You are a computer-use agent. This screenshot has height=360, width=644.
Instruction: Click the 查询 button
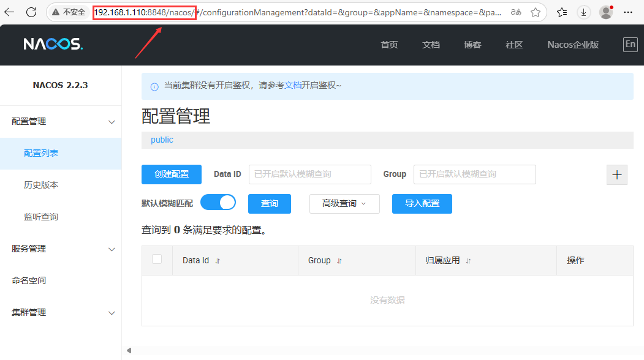point(270,204)
